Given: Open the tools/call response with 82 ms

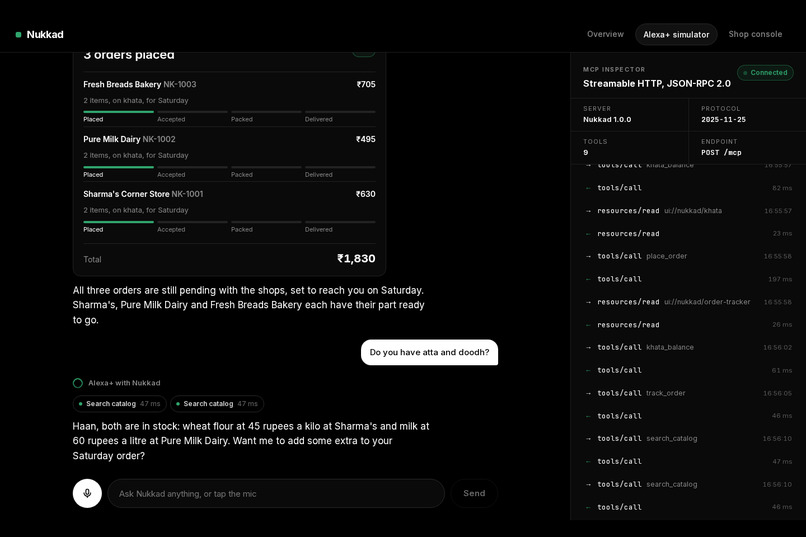Looking at the screenshot, I should (689, 188).
